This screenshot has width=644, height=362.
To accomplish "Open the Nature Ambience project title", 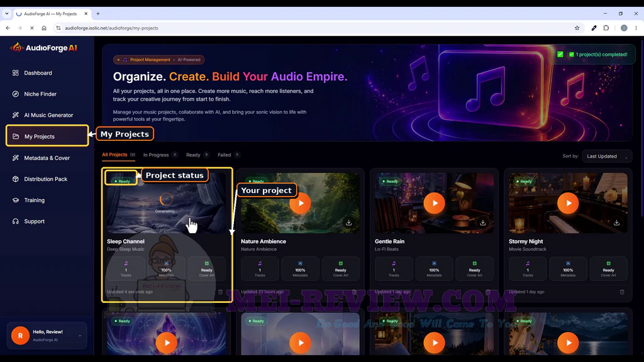I will click(x=264, y=241).
